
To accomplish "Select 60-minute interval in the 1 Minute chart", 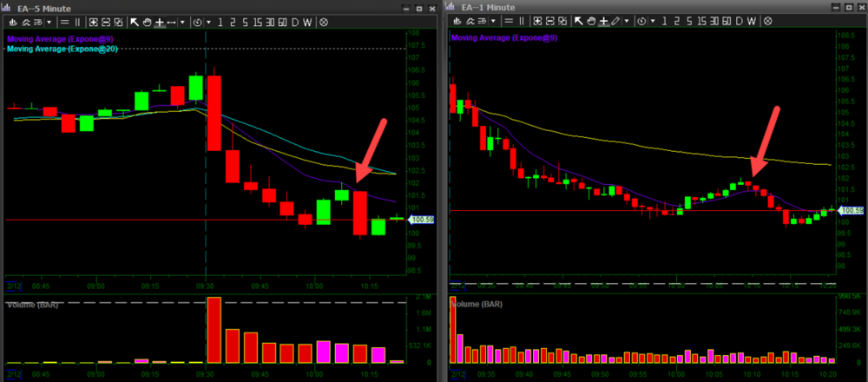I will tap(727, 22).
